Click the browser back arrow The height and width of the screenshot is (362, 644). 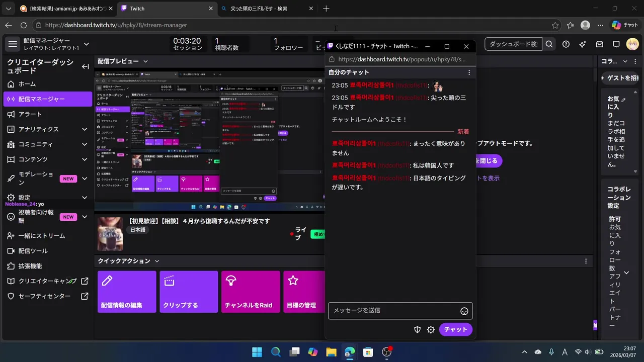pyautogui.click(x=9, y=25)
